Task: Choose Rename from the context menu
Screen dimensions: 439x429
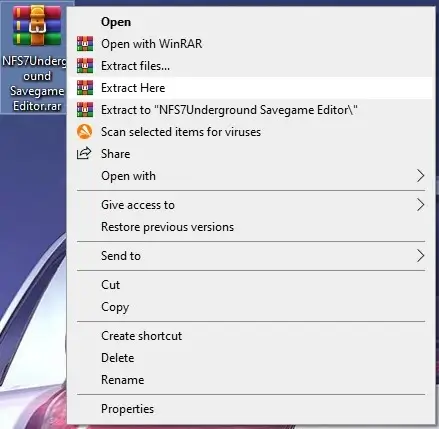Action: click(250, 380)
